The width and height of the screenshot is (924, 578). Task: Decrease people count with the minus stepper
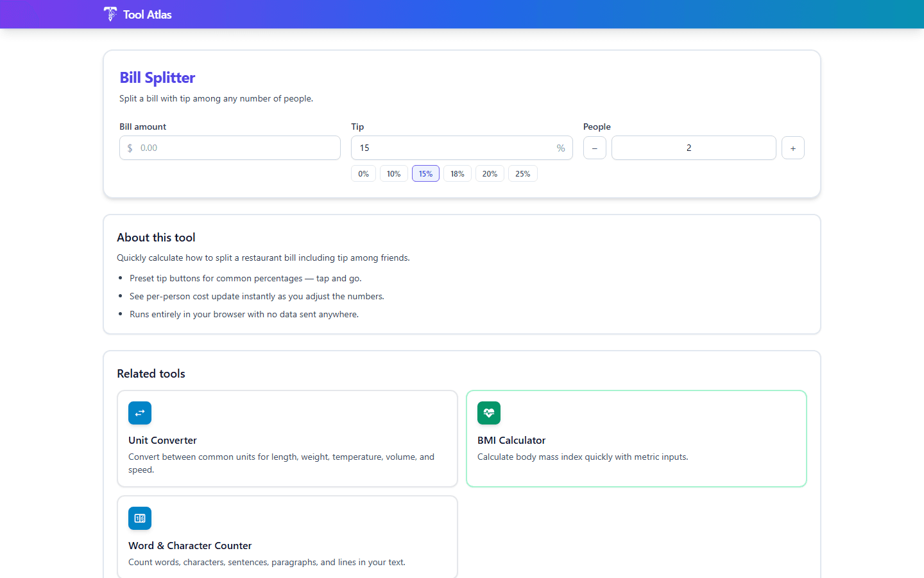tap(594, 148)
